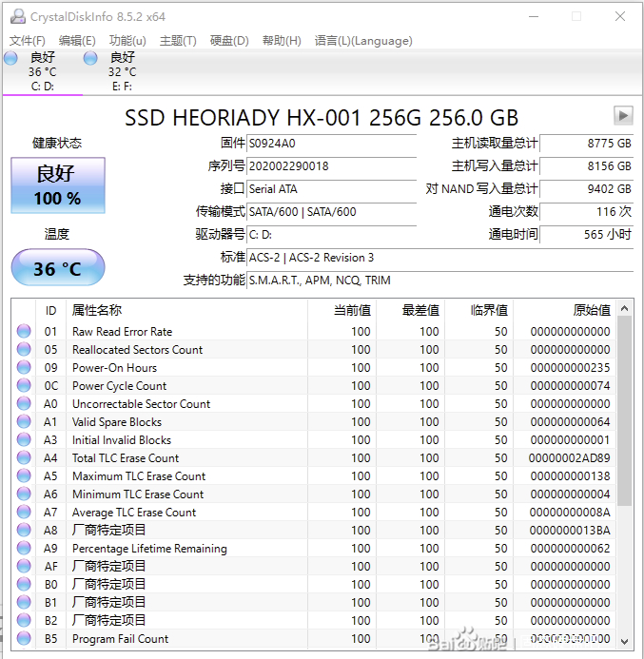644x659 pixels.
Task: Click raw value 00000002AD89
Action: tap(569, 458)
